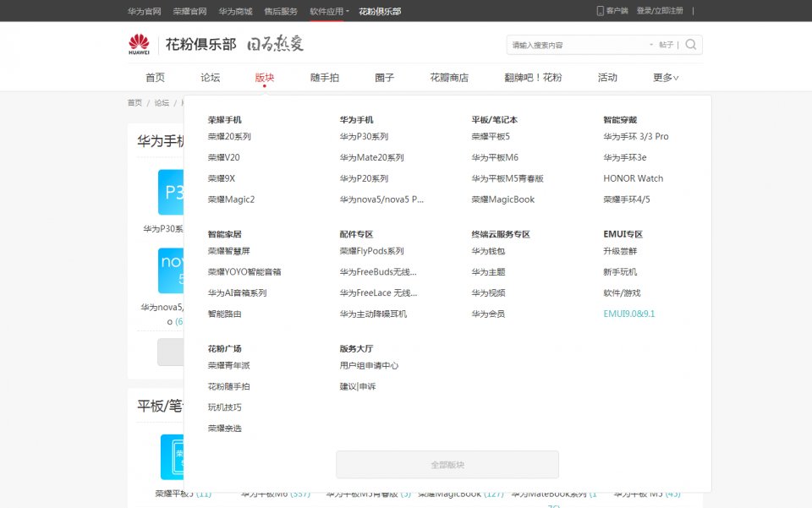Open the 帖子 search type dropdown
Image resolution: width=812 pixels, height=508 pixels.
(x=663, y=45)
